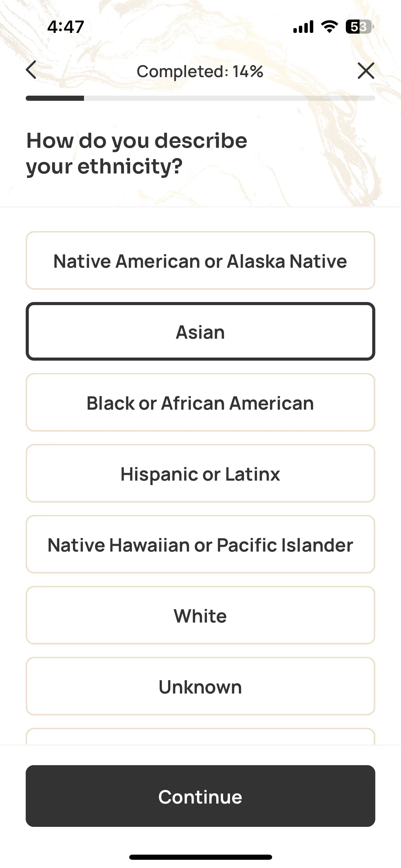401x868 pixels.
Task: Tap the 4:47 clock in status bar
Action: [x=66, y=27]
